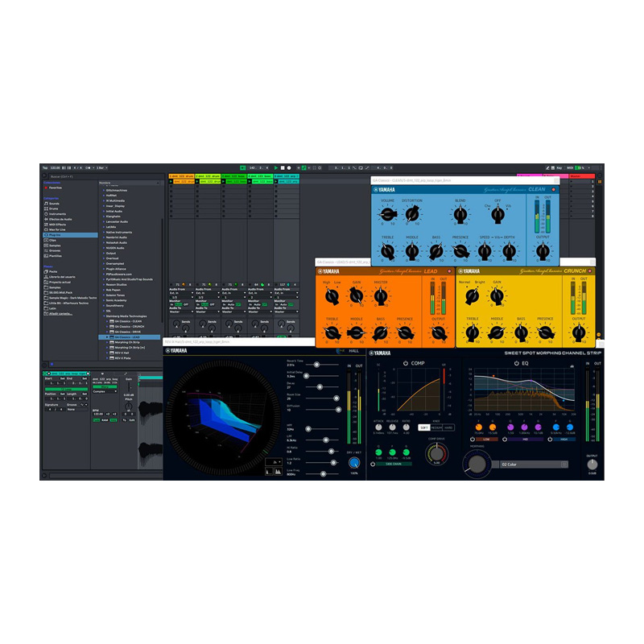Toggle the EQ power button

[514, 363]
